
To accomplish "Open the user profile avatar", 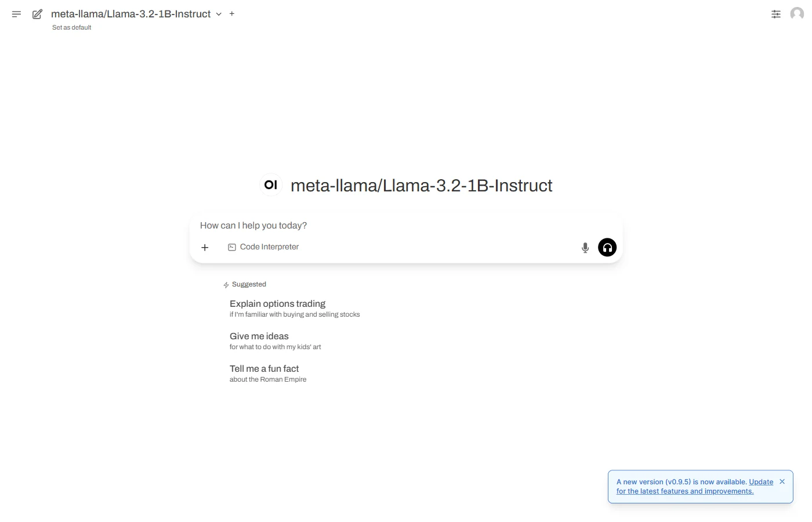I will tap(797, 14).
